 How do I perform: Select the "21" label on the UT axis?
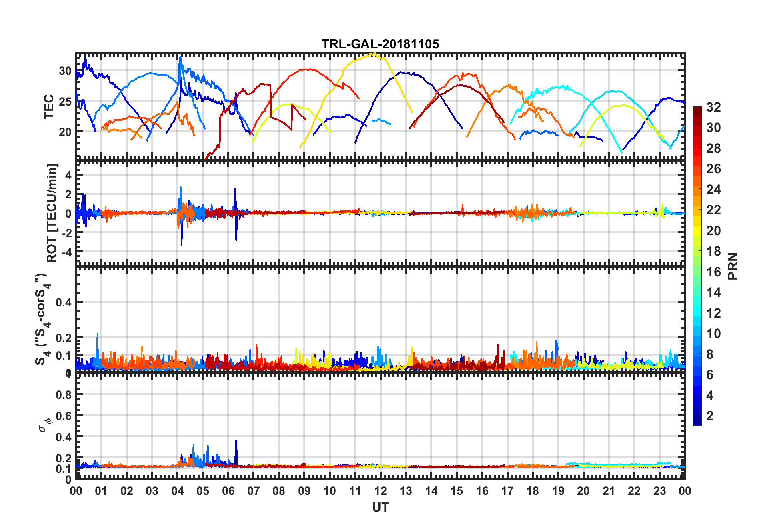pyautogui.click(x=609, y=491)
